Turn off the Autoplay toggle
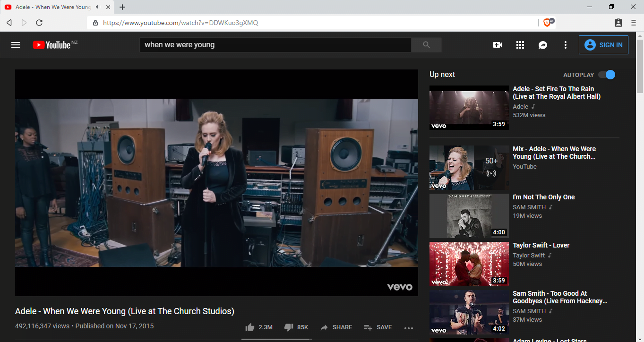Viewport: 644px width, 342px height. pyautogui.click(x=607, y=75)
